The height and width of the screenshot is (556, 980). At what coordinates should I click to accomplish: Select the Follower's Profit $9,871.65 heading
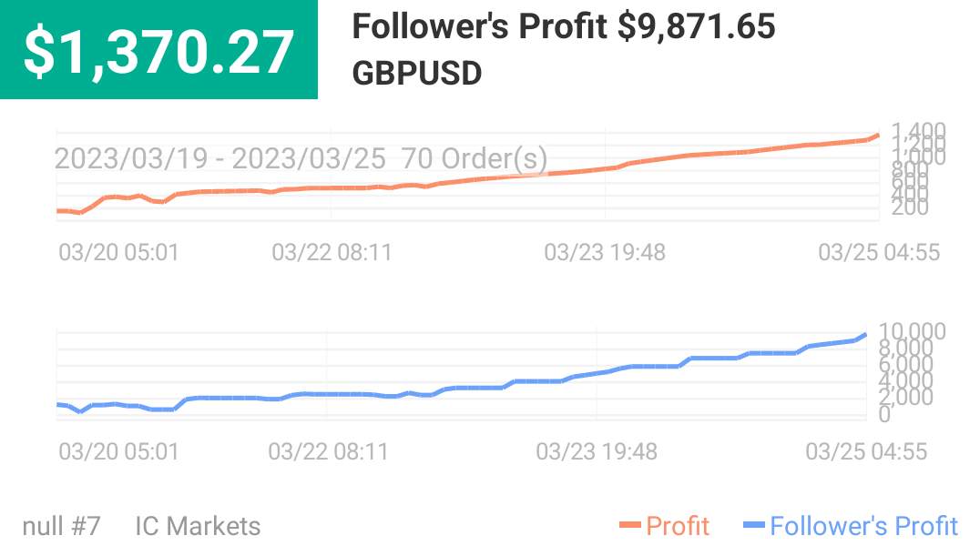(564, 26)
